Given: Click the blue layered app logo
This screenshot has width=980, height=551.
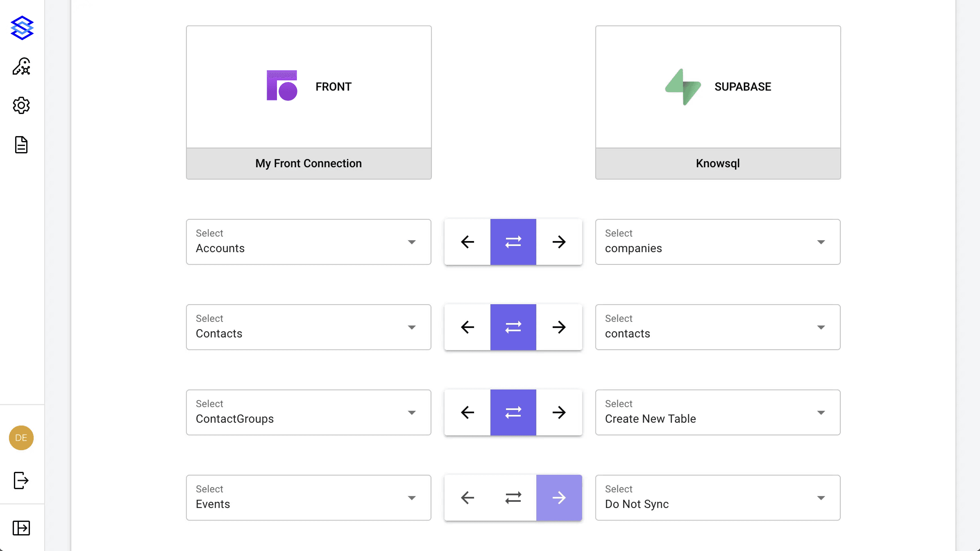Looking at the screenshot, I should [x=22, y=28].
